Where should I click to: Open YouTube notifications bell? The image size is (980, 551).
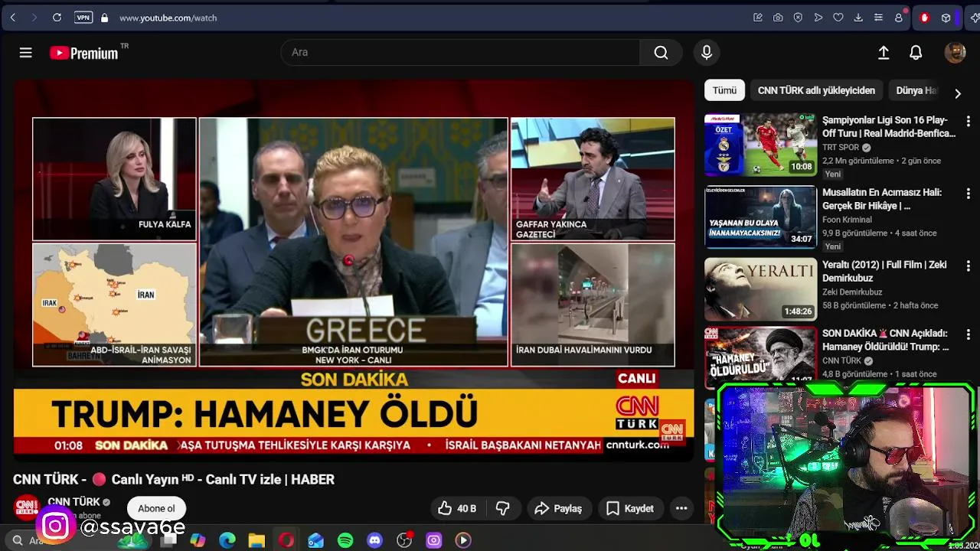click(x=916, y=52)
